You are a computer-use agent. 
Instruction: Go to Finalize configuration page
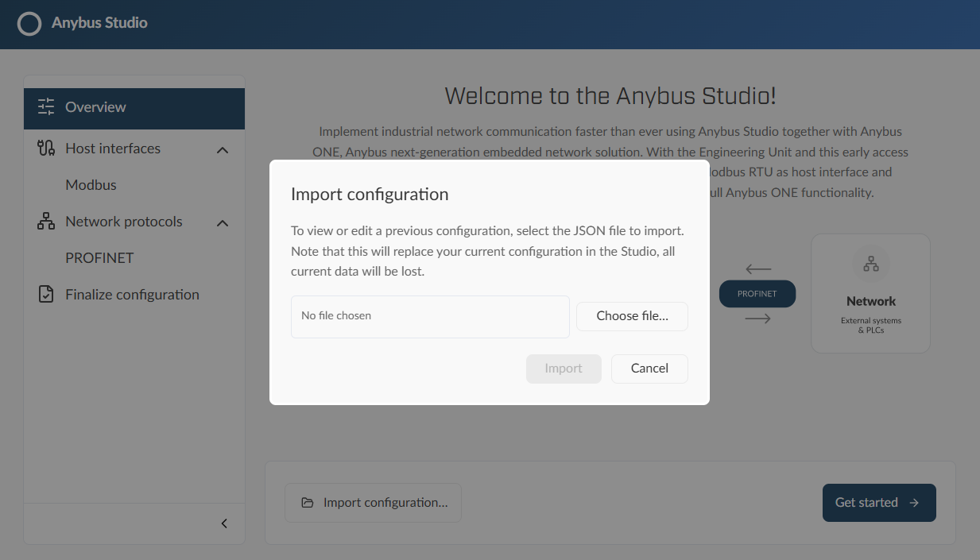(134, 295)
